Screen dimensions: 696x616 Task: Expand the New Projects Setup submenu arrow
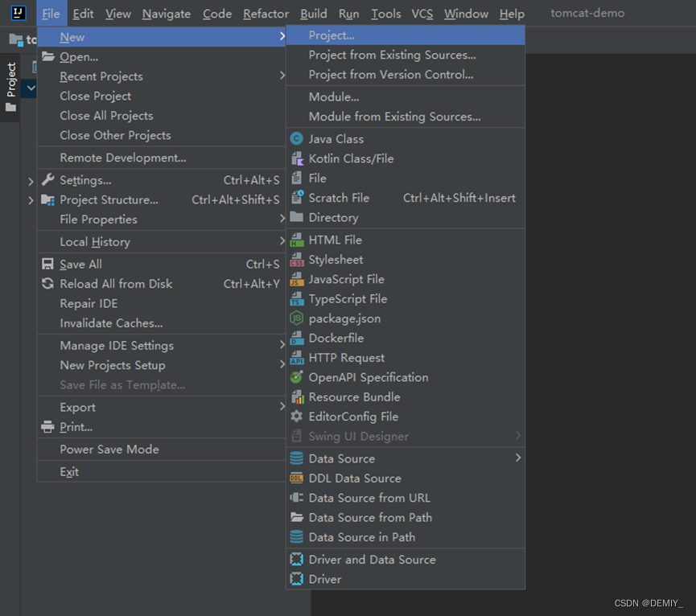(282, 364)
